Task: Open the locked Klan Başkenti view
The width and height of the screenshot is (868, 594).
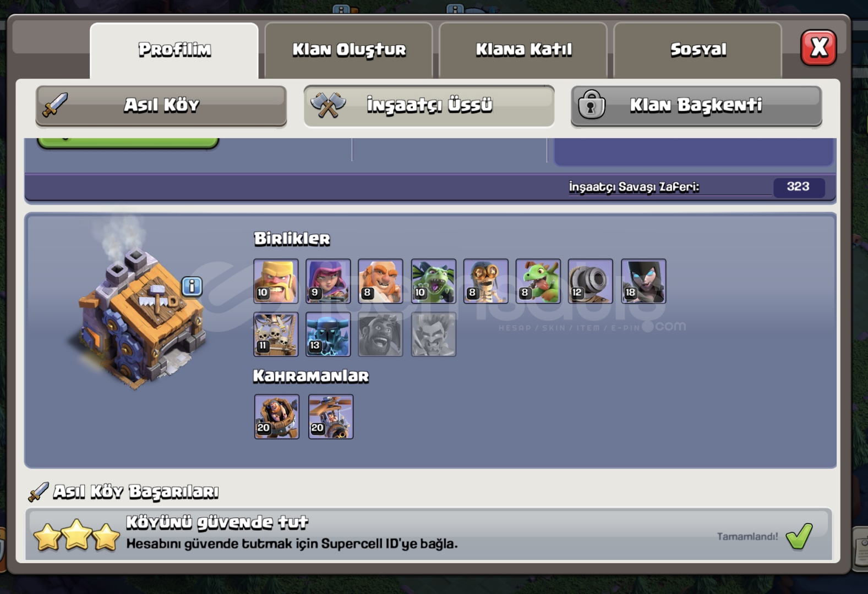Action: [696, 106]
